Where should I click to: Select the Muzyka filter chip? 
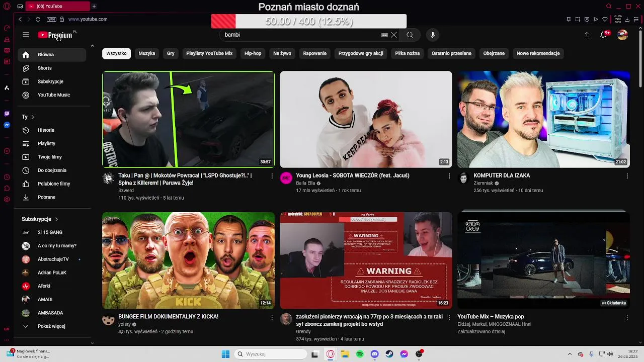click(x=147, y=53)
